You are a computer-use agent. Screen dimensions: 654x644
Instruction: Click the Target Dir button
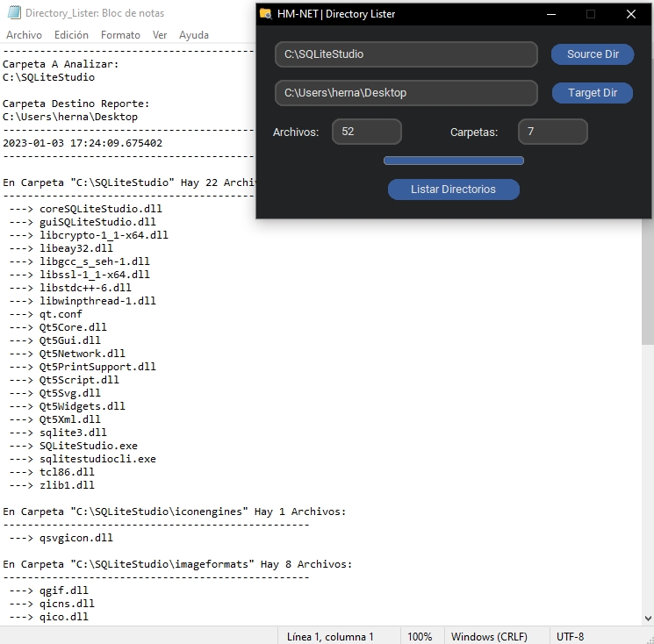593,92
